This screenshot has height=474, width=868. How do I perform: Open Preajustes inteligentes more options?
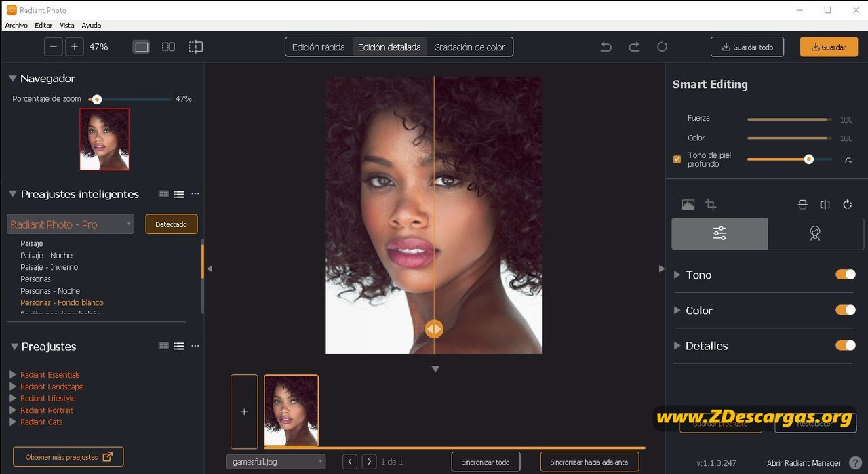click(195, 194)
